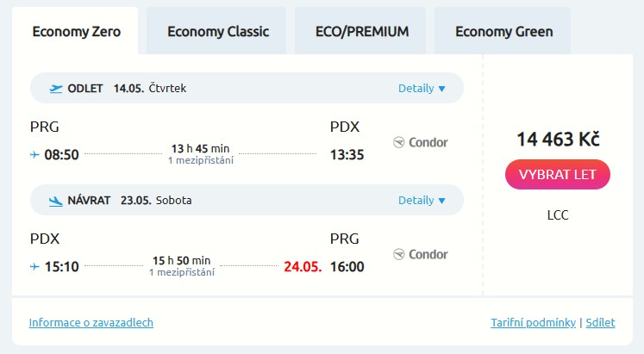
Task: Click the 1 mezipřistání text on return flight
Action: tap(181, 272)
